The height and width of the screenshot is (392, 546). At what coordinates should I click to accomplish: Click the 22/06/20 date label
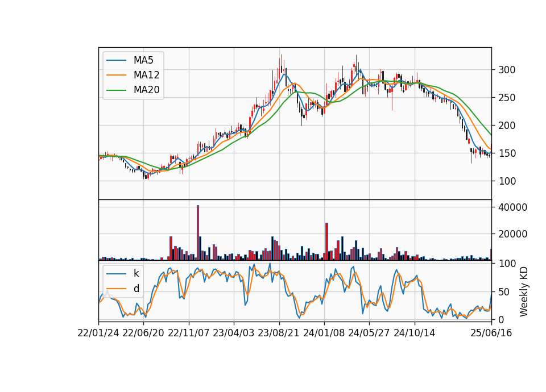click(143, 333)
